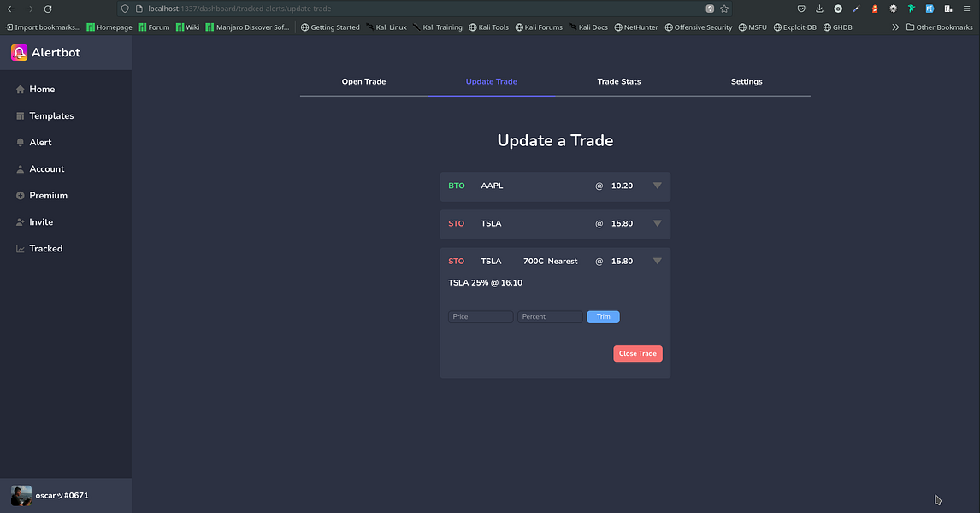Show more bookmarks chevron

tap(895, 27)
